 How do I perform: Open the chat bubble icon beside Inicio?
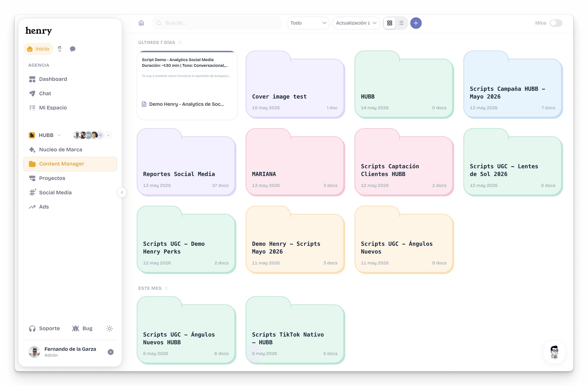point(72,49)
